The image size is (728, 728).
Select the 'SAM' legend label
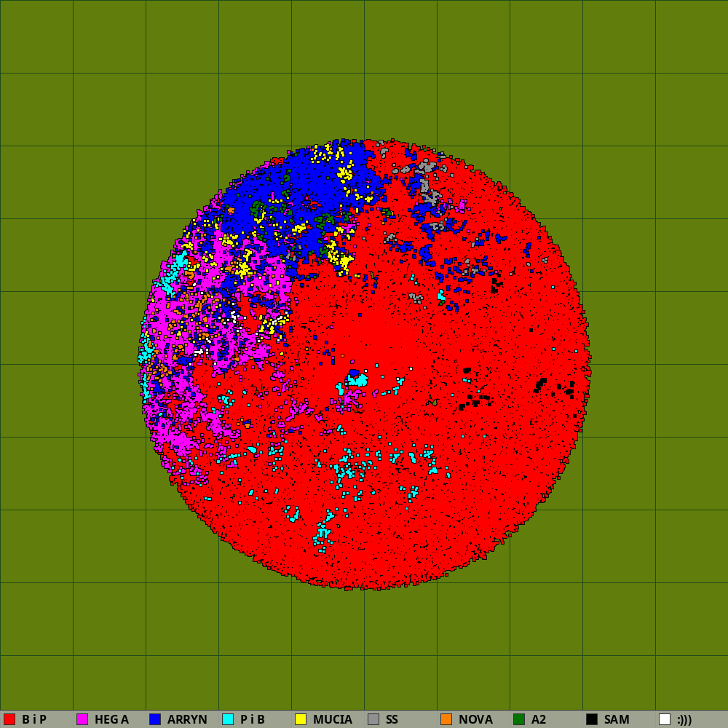coord(617,719)
